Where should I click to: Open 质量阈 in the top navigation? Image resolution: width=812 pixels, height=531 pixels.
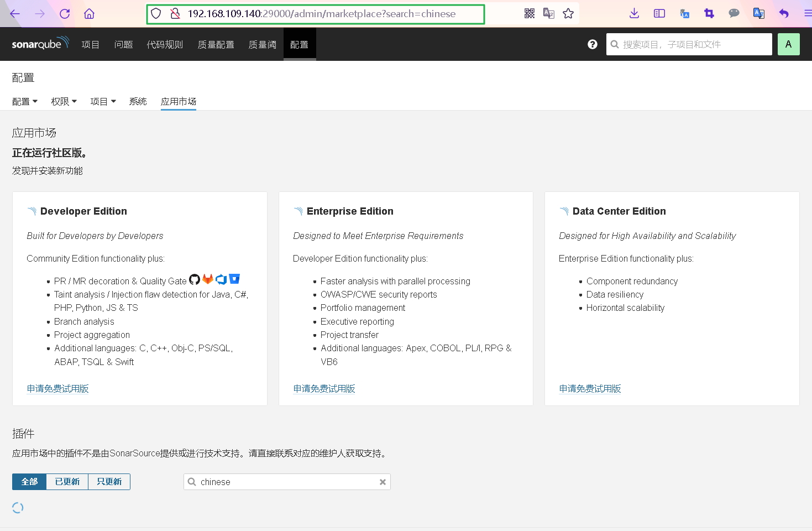coord(262,45)
